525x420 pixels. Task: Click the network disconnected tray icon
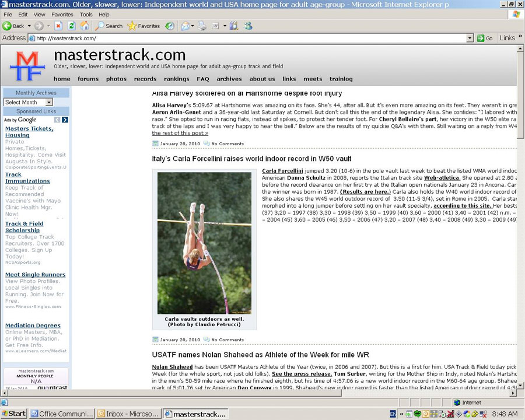click(x=483, y=414)
